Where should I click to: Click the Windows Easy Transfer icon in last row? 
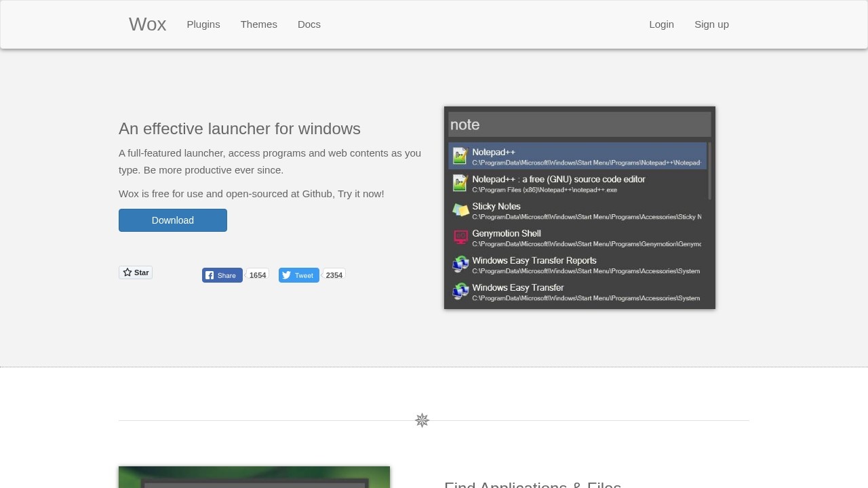pyautogui.click(x=460, y=291)
